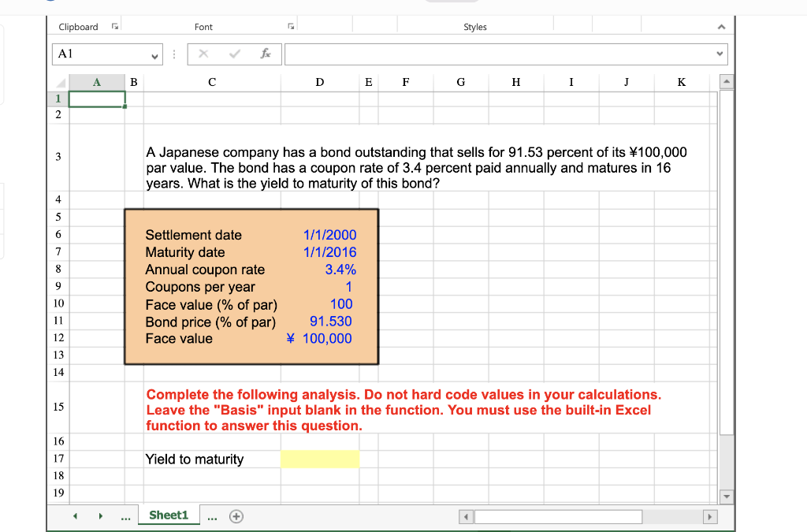Open the Font dialog launcher icon
The height and width of the screenshot is (532, 807).
point(291,26)
